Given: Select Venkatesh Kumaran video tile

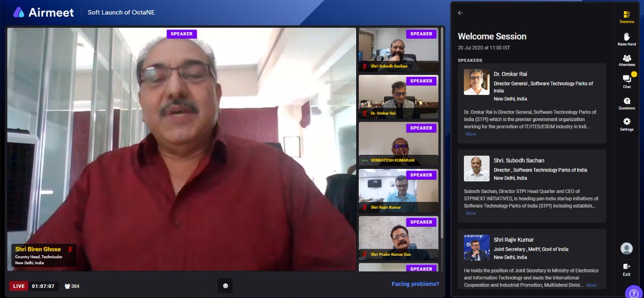Looking at the screenshot, I should click(398, 143).
